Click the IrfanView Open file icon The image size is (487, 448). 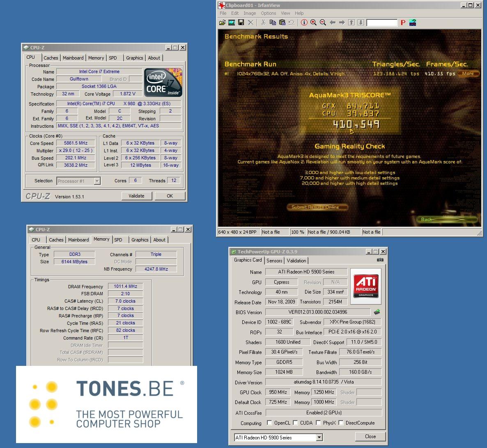pyautogui.click(x=223, y=22)
